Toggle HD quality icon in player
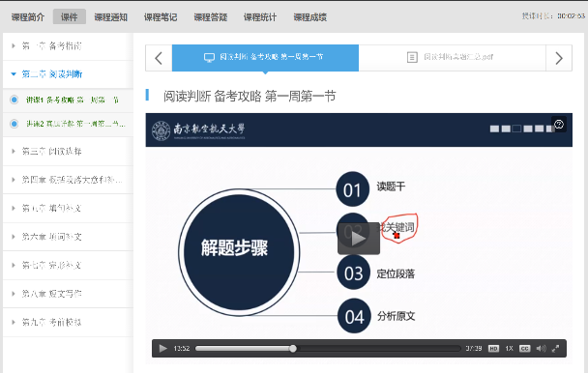The width and height of the screenshot is (588, 373). 493,349
